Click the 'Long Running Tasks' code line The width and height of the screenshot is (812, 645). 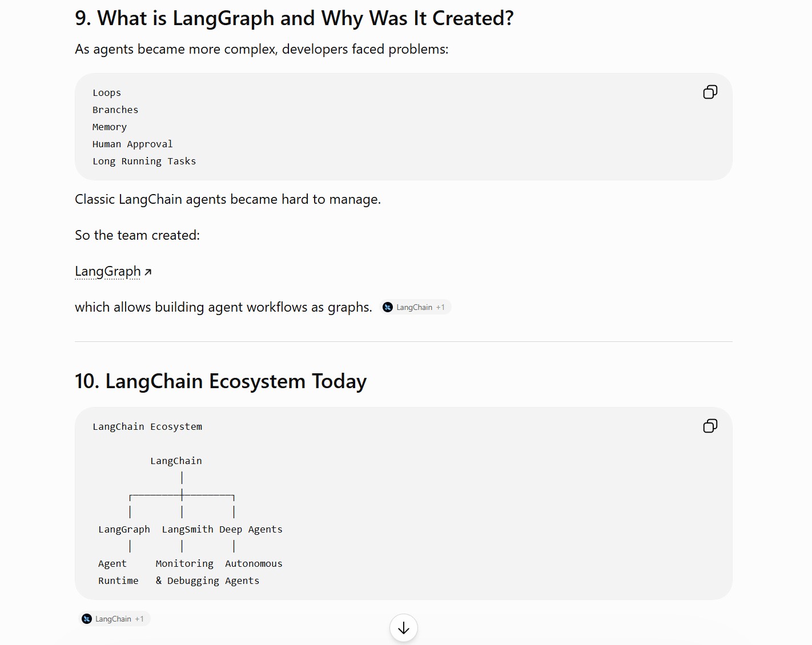144,161
